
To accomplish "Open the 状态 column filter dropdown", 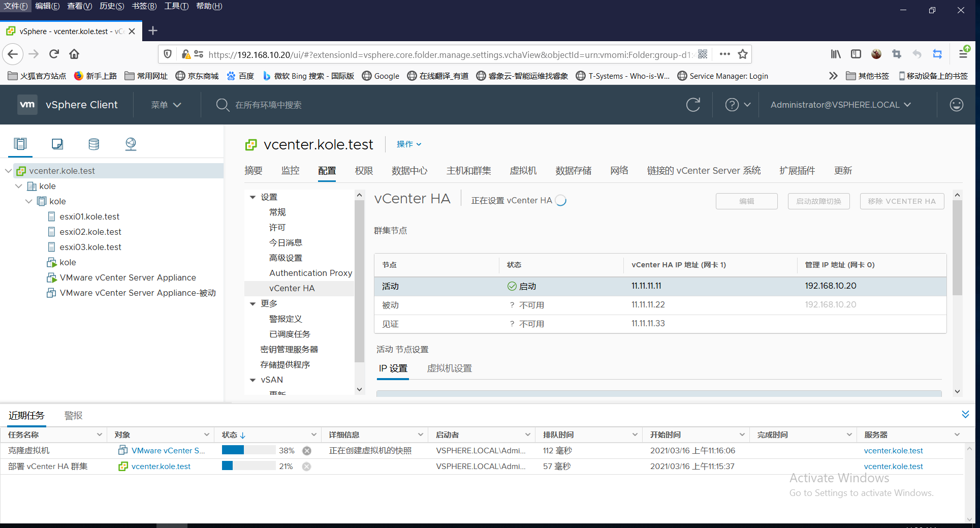I will pyautogui.click(x=314, y=434).
